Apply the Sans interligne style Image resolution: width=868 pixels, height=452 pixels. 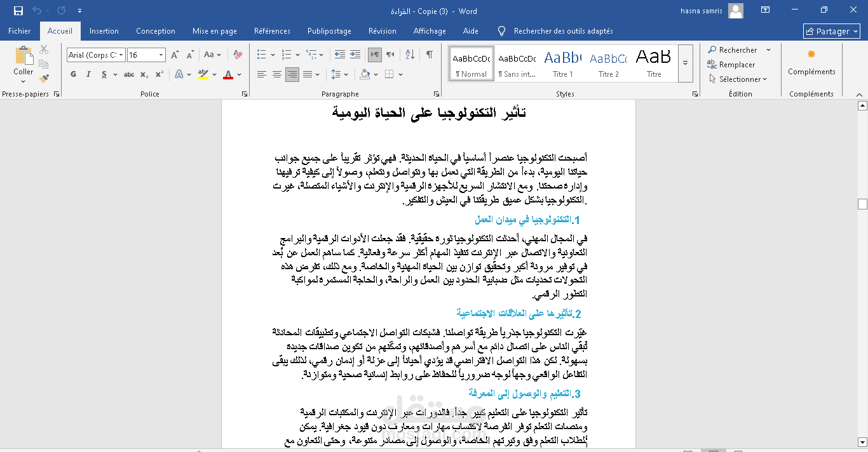[x=517, y=63]
